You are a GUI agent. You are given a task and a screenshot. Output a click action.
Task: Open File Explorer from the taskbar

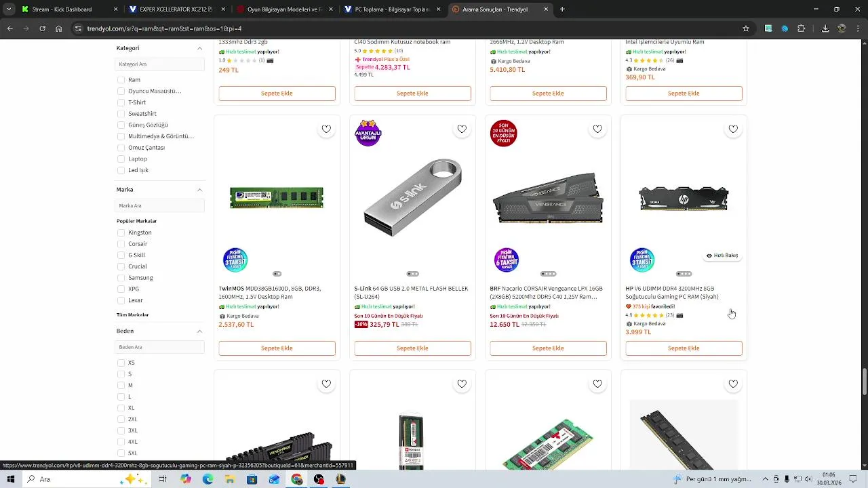[x=230, y=479]
